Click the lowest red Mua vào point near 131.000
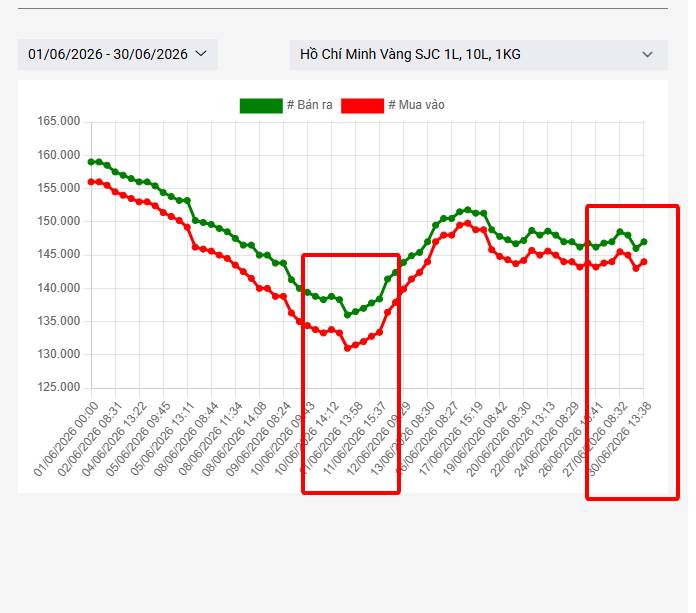This screenshot has height=613, width=696. [348, 348]
